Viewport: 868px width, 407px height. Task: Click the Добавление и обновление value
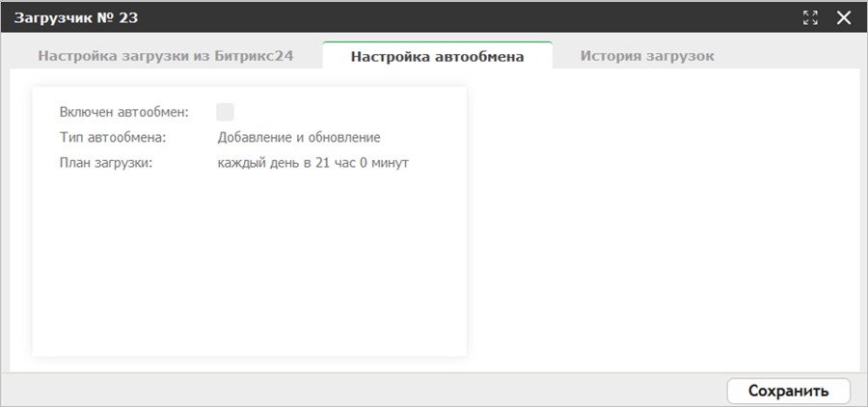coord(299,137)
